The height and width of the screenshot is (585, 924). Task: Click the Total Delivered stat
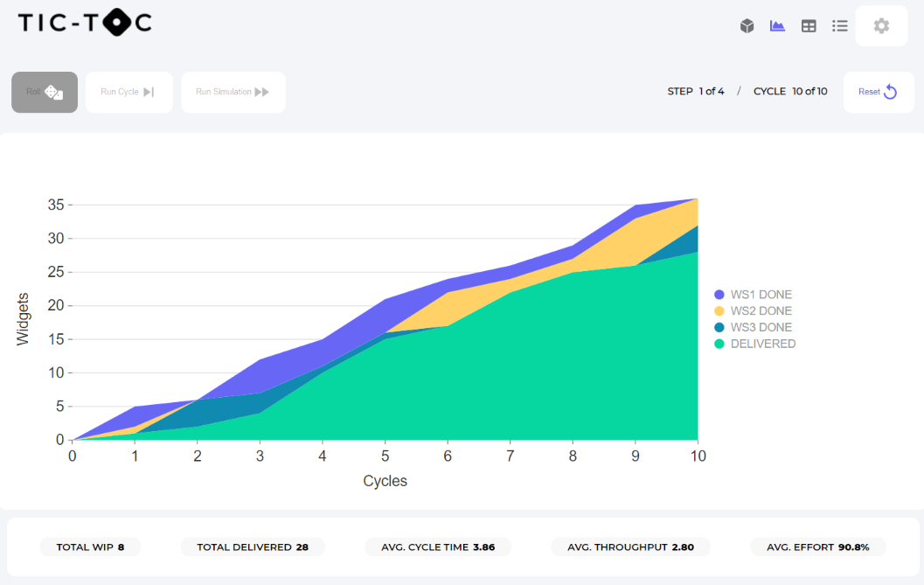[253, 547]
